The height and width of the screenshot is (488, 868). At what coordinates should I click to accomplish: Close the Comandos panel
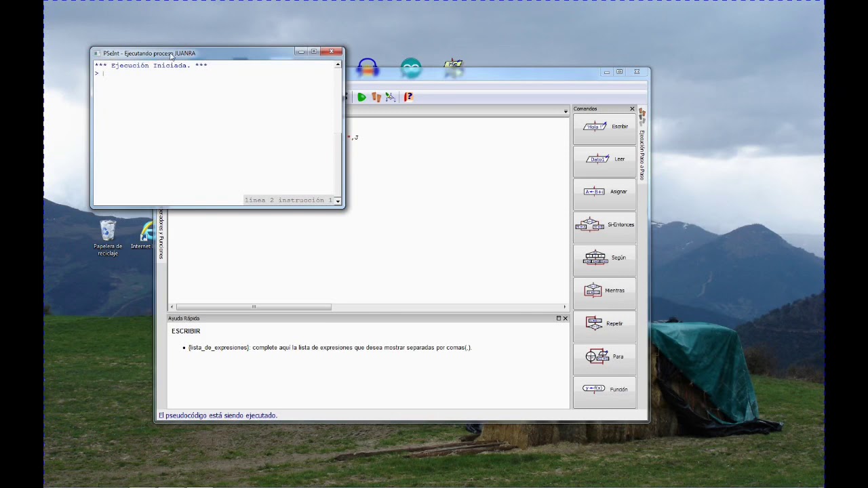(x=632, y=108)
